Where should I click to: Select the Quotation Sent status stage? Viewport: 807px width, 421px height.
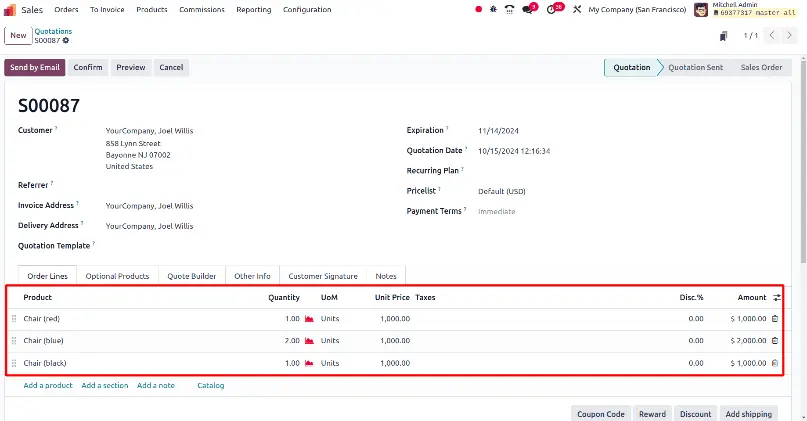695,67
